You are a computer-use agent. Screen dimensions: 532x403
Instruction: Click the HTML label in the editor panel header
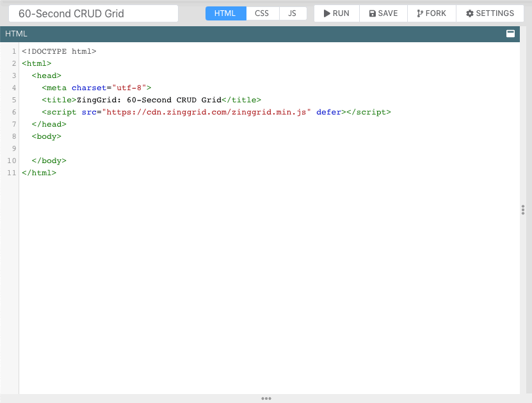pyautogui.click(x=16, y=33)
